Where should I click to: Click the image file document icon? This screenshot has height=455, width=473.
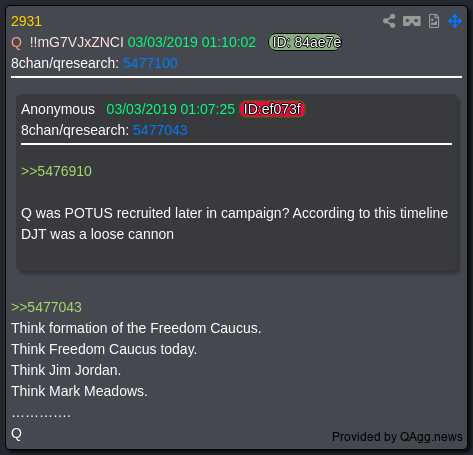pyautogui.click(x=434, y=21)
